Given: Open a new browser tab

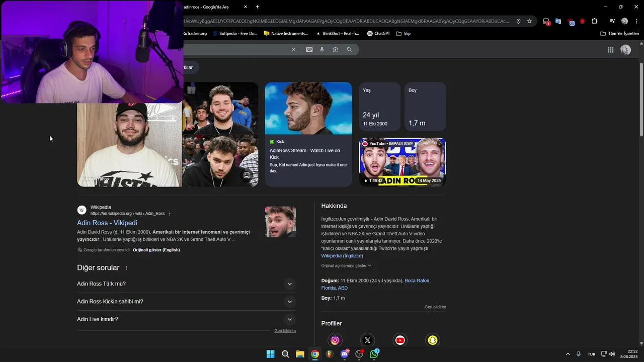Looking at the screenshot, I should tap(258, 7).
